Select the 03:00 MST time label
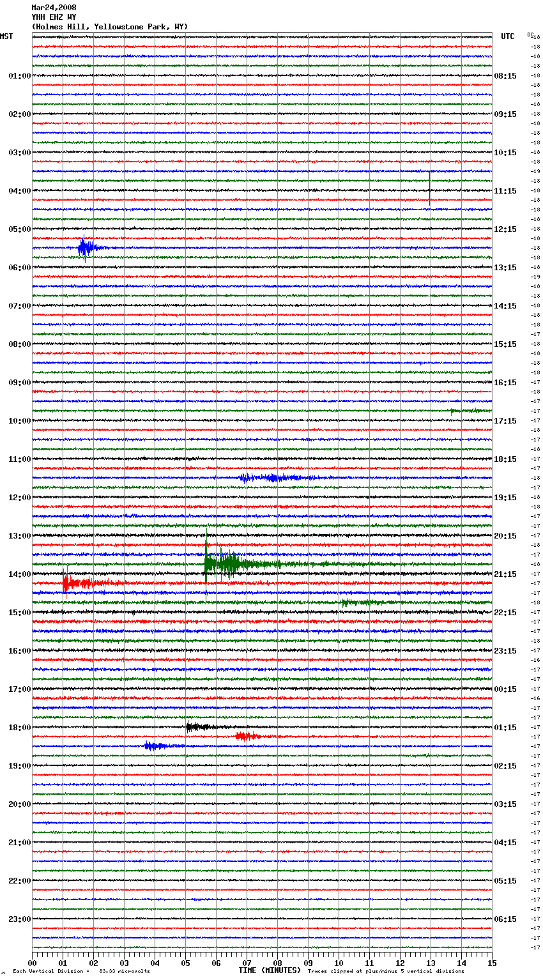The height and width of the screenshot is (980, 543). (x=20, y=153)
